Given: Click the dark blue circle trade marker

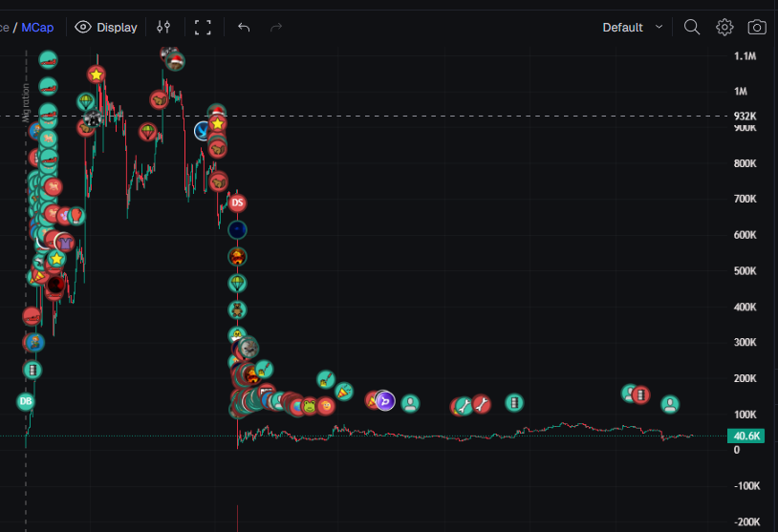Looking at the screenshot, I should click(237, 229).
